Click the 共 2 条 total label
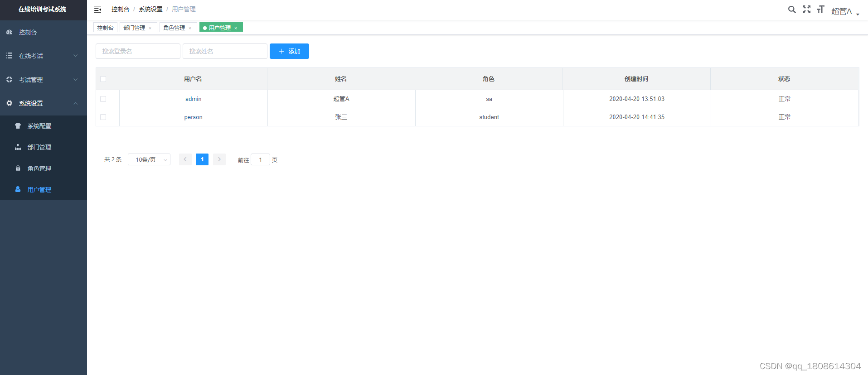 point(113,159)
